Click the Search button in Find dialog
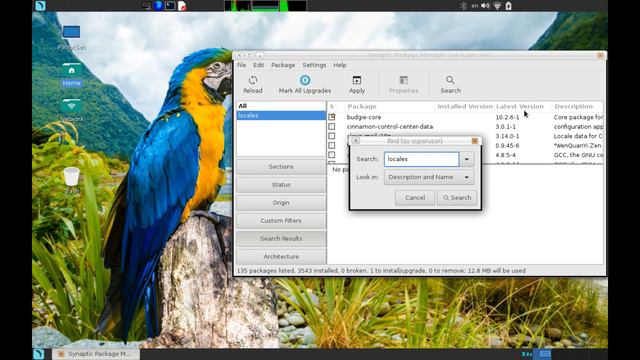This screenshot has width=640, height=360. click(457, 198)
